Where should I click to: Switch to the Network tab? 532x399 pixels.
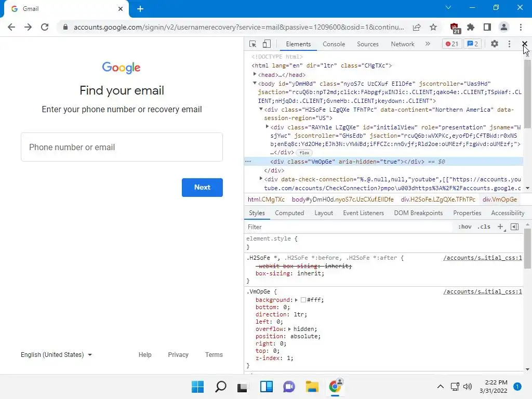pyautogui.click(x=403, y=44)
